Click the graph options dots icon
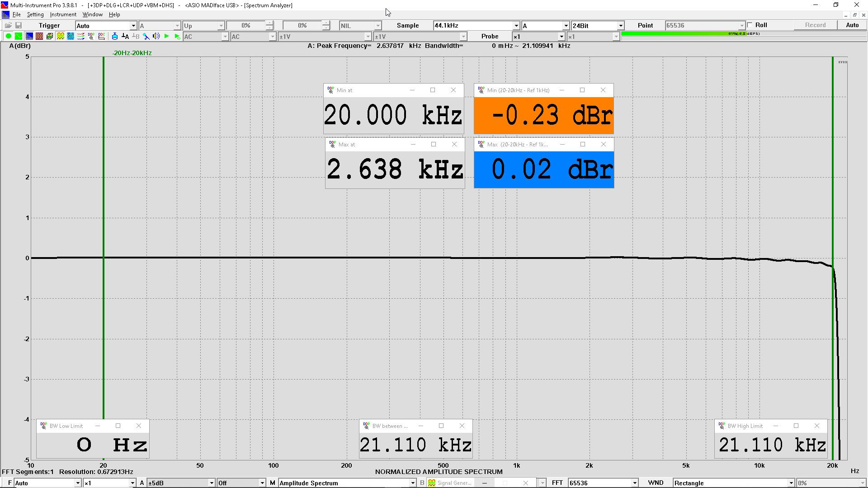The image size is (868, 488). [843, 62]
